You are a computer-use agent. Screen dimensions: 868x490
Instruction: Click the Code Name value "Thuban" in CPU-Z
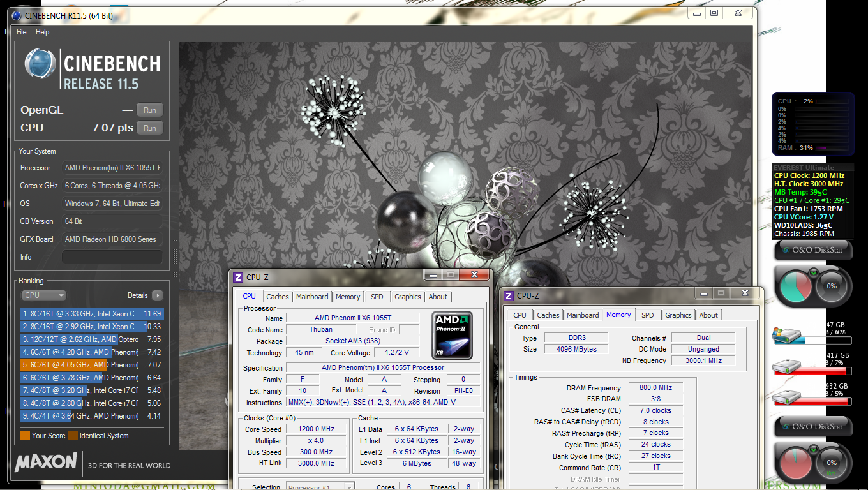pos(321,330)
